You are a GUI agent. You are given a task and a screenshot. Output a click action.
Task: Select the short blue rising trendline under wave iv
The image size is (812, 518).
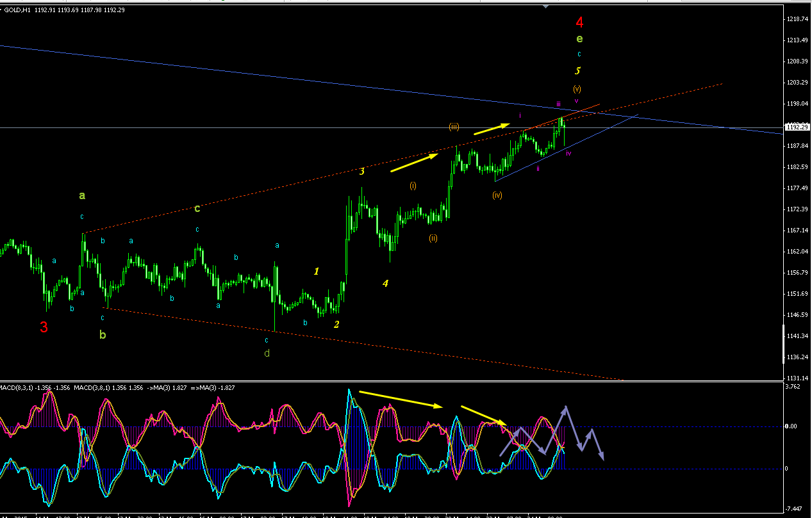pos(567,149)
